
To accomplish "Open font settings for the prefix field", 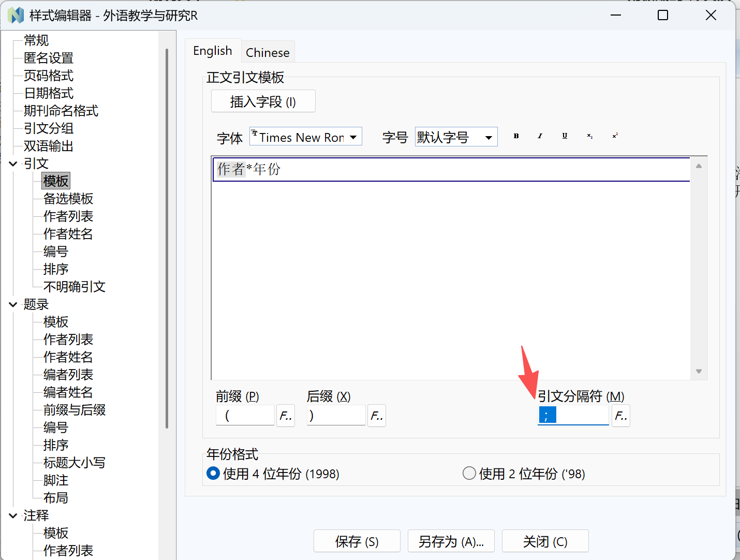I will [285, 415].
